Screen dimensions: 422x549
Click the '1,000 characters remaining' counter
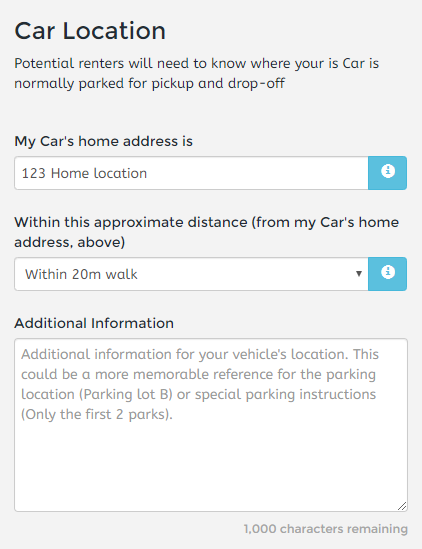pos(326,529)
